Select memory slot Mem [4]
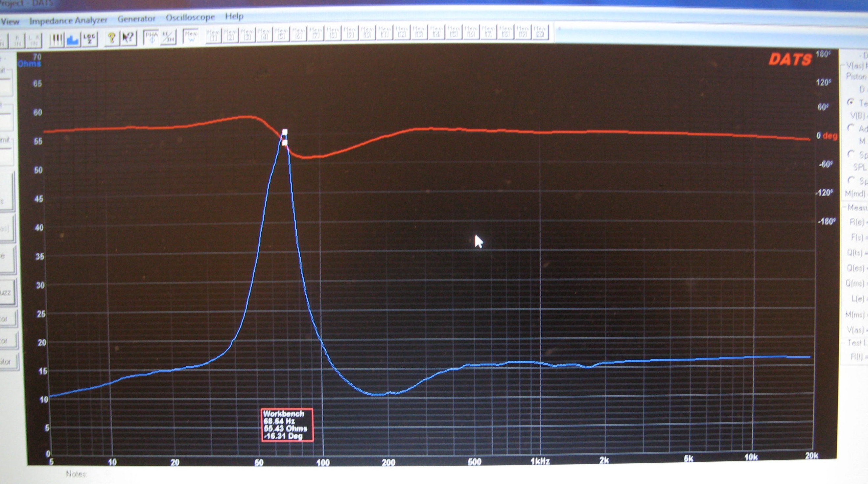Viewport: 868px width, 484px height. pyautogui.click(x=265, y=35)
